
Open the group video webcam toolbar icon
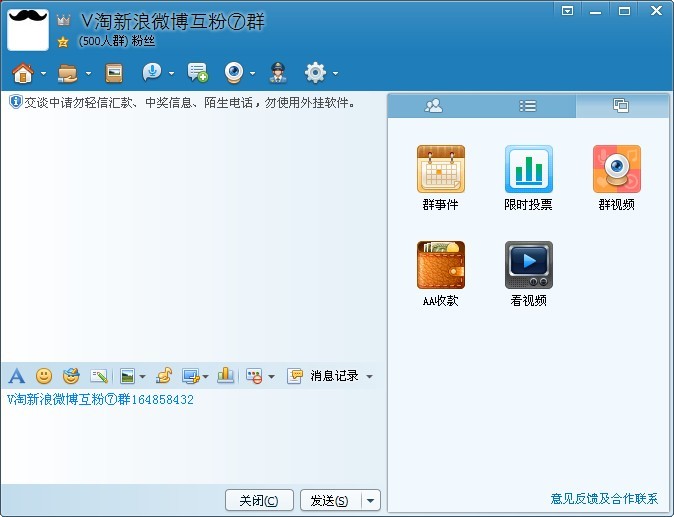[x=234, y=73]
